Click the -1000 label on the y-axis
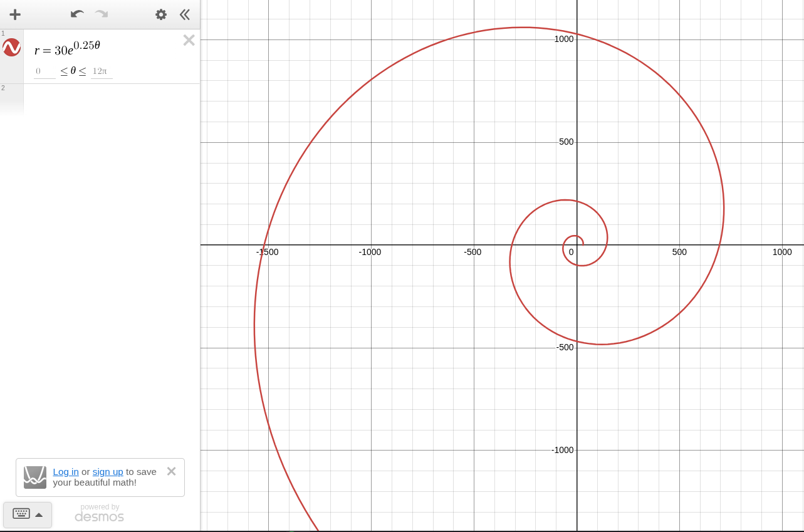804x532 pixels. (563, 450)
